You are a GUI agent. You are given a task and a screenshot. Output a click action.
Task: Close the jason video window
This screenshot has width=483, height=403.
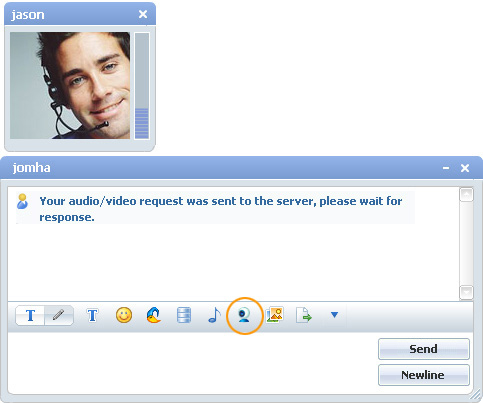(143, 14)
